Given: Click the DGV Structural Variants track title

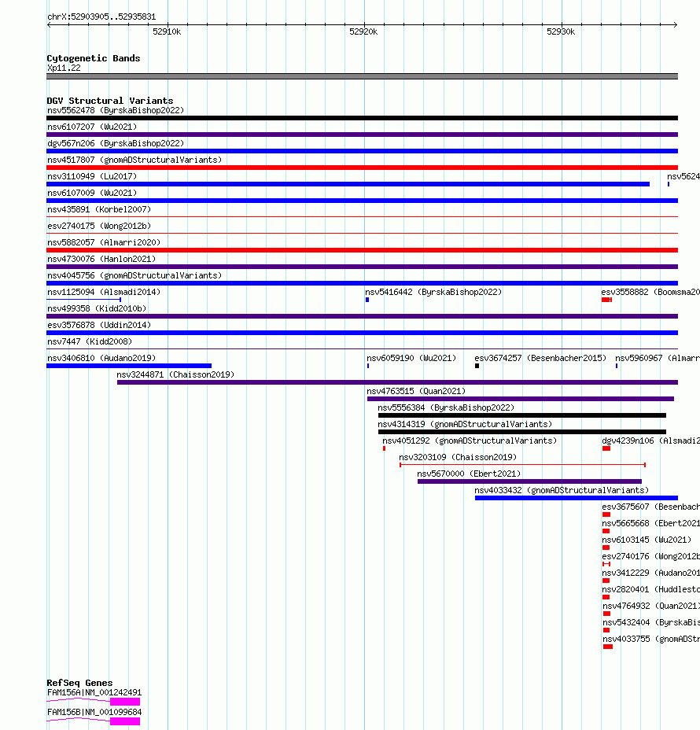Looking at the screenshot, I should [110, 101].
